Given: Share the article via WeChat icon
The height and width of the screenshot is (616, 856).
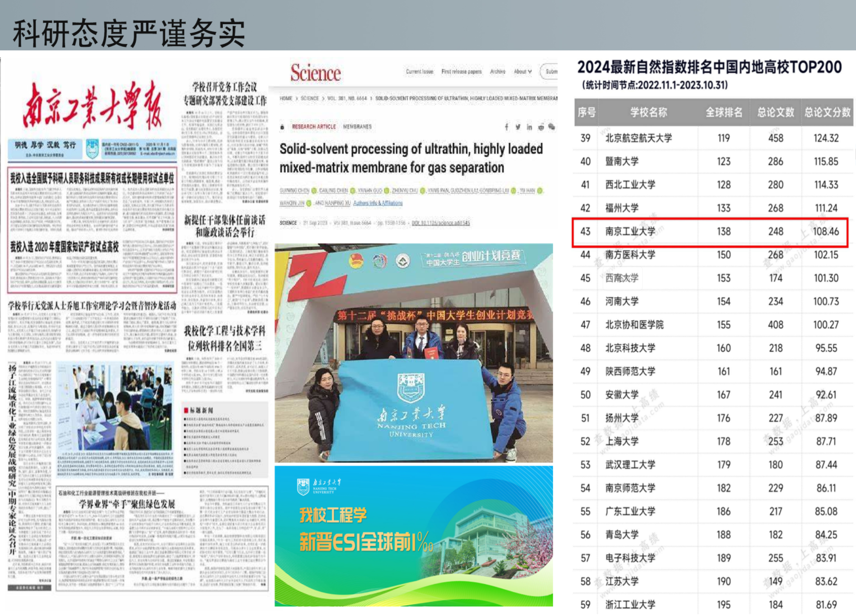Looking at the screenshot, I should click(552, 127).
